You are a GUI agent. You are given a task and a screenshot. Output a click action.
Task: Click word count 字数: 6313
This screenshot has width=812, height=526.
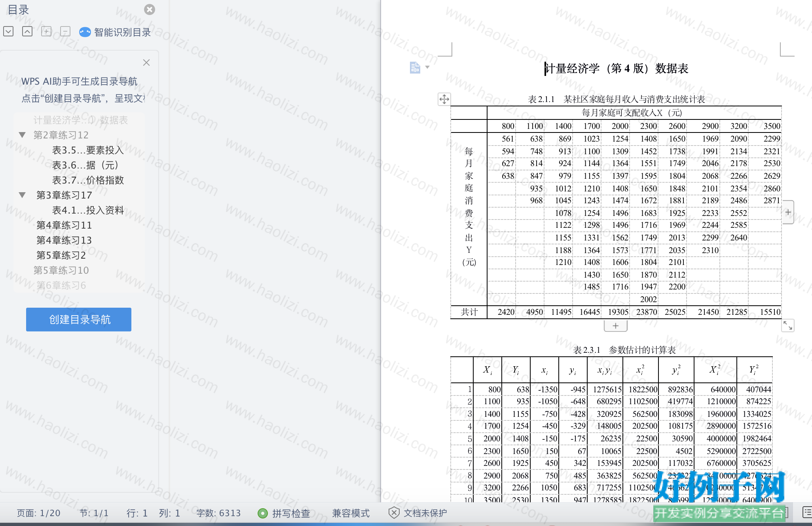218,513
